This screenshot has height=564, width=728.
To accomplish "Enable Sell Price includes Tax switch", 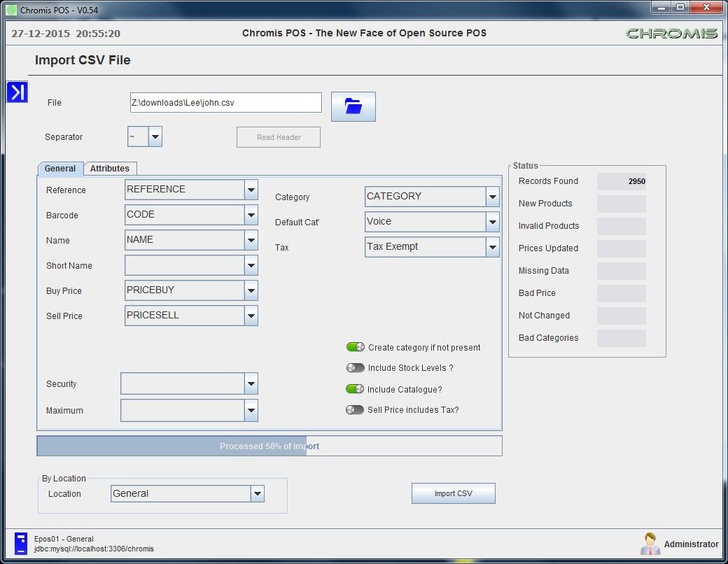I will click(x=355, y=409).
